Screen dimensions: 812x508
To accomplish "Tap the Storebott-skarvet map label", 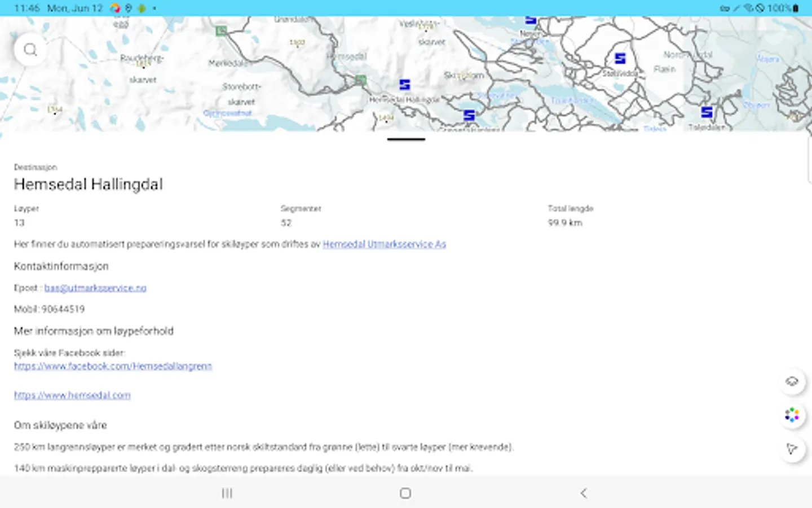I will (x=241, y=94).
